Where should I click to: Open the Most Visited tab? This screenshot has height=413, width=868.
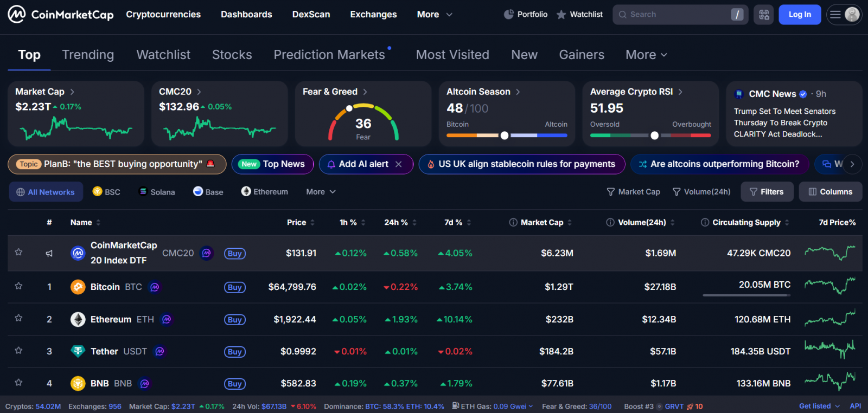pyautogui.click(x=452, y=55)
